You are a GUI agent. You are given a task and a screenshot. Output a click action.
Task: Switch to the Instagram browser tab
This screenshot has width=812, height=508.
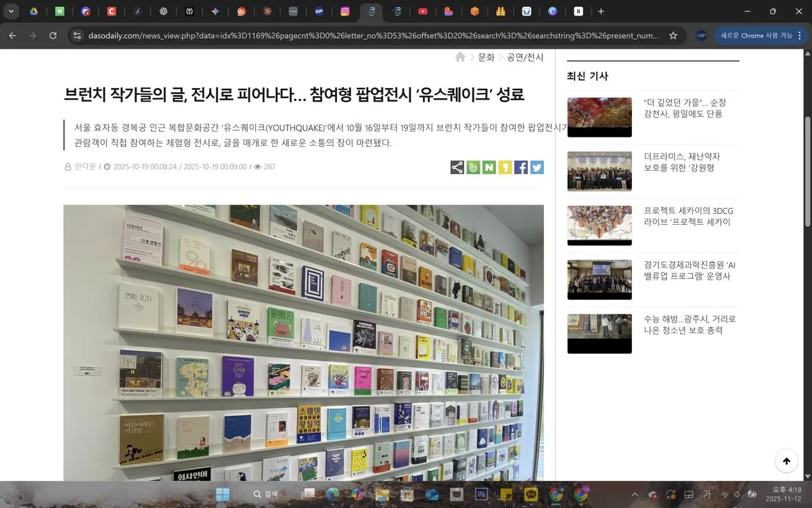coord(345,12)
